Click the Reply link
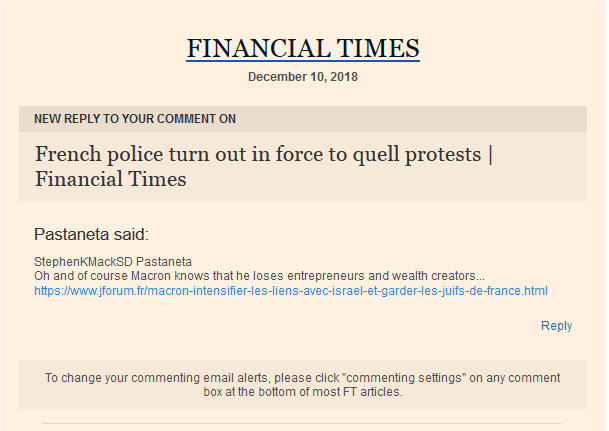Viewport: 609px width, 431px height. [x=556, y=326]
